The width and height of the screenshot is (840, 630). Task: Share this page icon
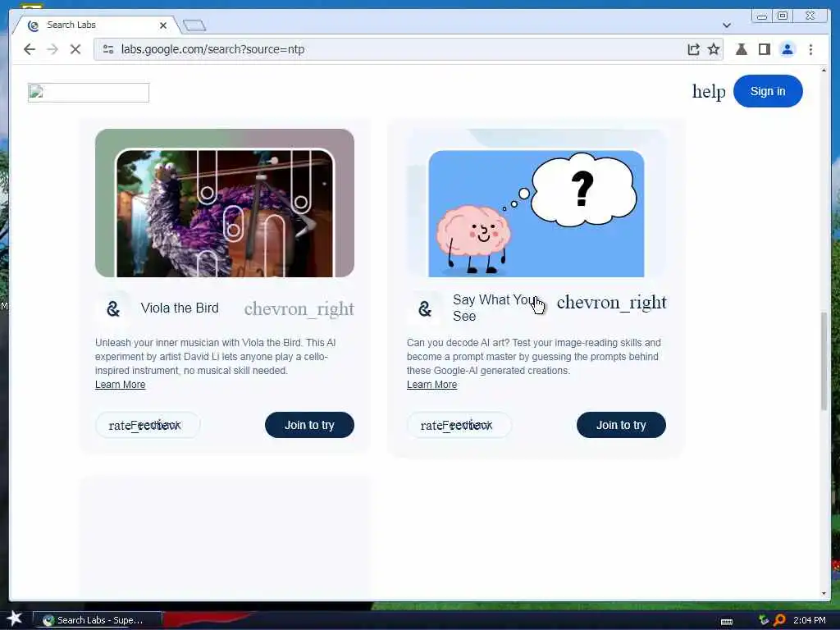pyautogui.click(x=693, y=49)
